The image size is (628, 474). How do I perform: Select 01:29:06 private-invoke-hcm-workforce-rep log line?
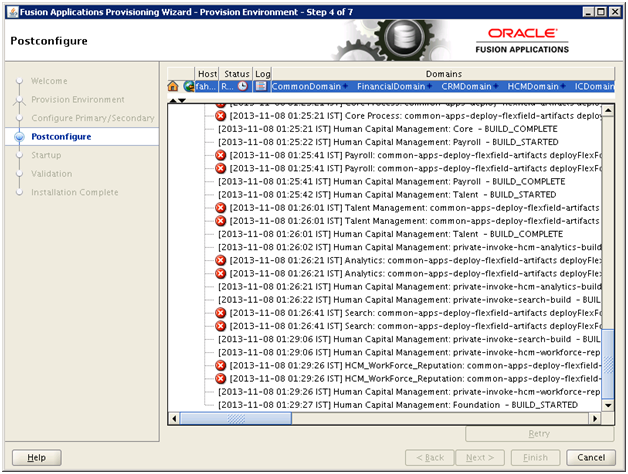pyautogui.click(x=409, y=352)
